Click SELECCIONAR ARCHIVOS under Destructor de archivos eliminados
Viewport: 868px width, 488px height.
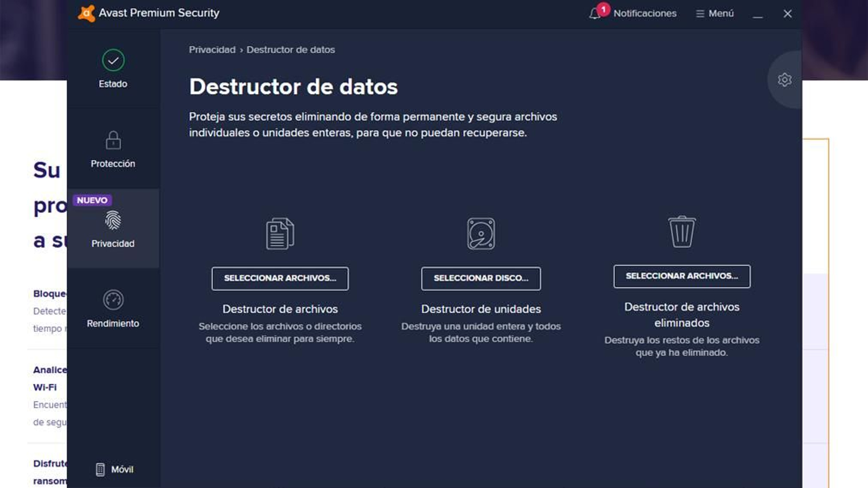click(682, 276)
